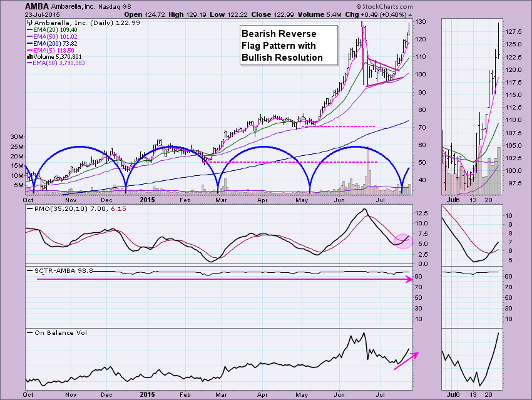Click the SCTR-AMBA 98.8 indicator label
Image resolution: width=532 pixels, height=400 pixels.
60,271
